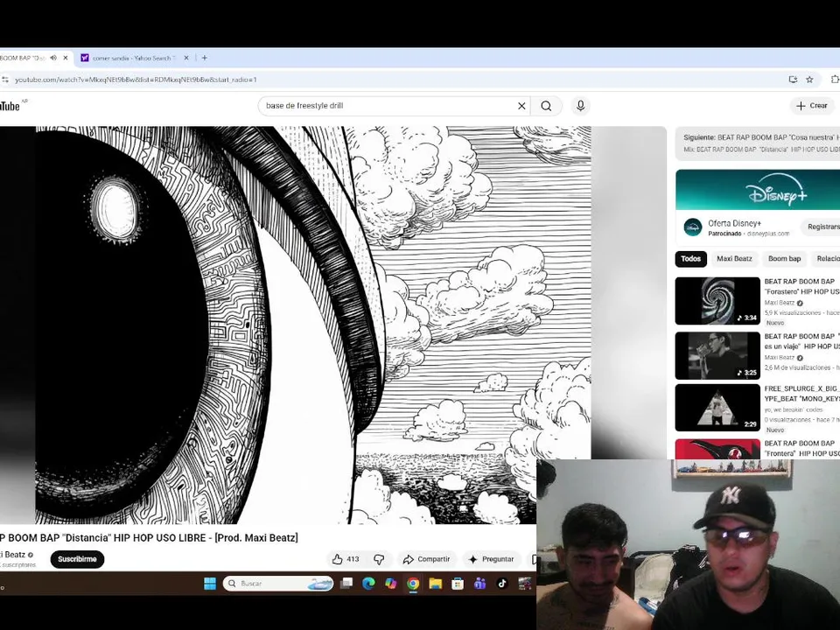The height and width of the screenshot is (630, 840).
Task: Dislike the video
Action: [x=379, y=559]
